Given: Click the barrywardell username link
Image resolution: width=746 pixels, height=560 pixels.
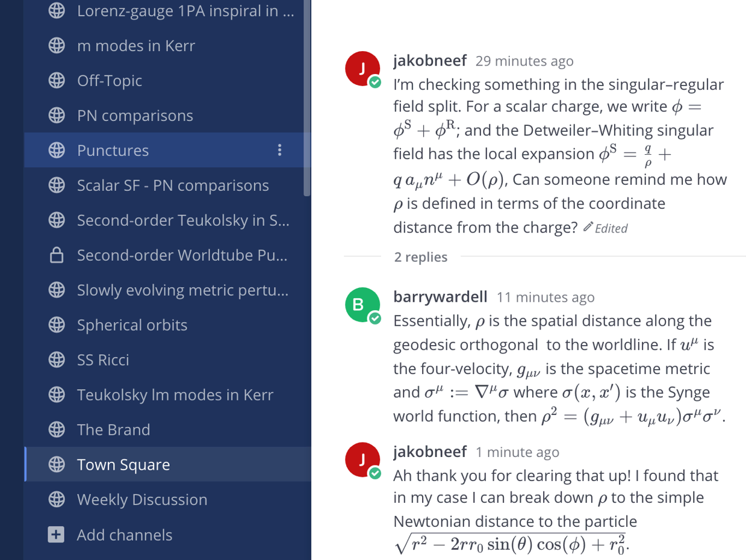Looking at the screenshot, I should point(440,297).
